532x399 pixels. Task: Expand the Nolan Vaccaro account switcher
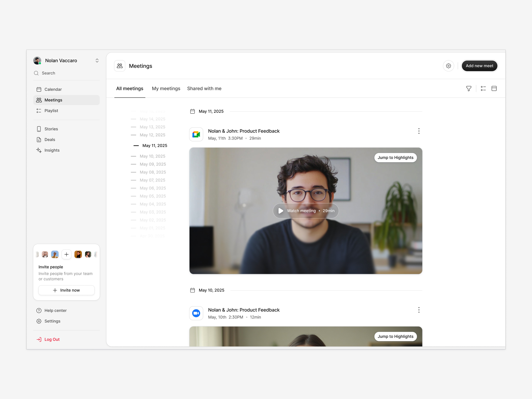click(x=97, y=61)
